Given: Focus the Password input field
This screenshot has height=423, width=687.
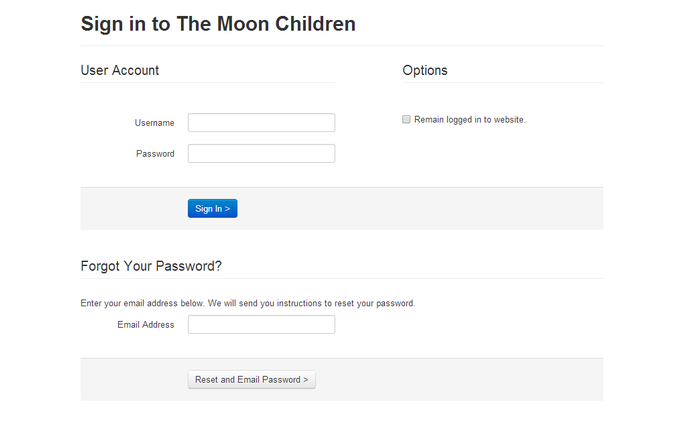Looking at the screenshot, I should coord(261,154).
